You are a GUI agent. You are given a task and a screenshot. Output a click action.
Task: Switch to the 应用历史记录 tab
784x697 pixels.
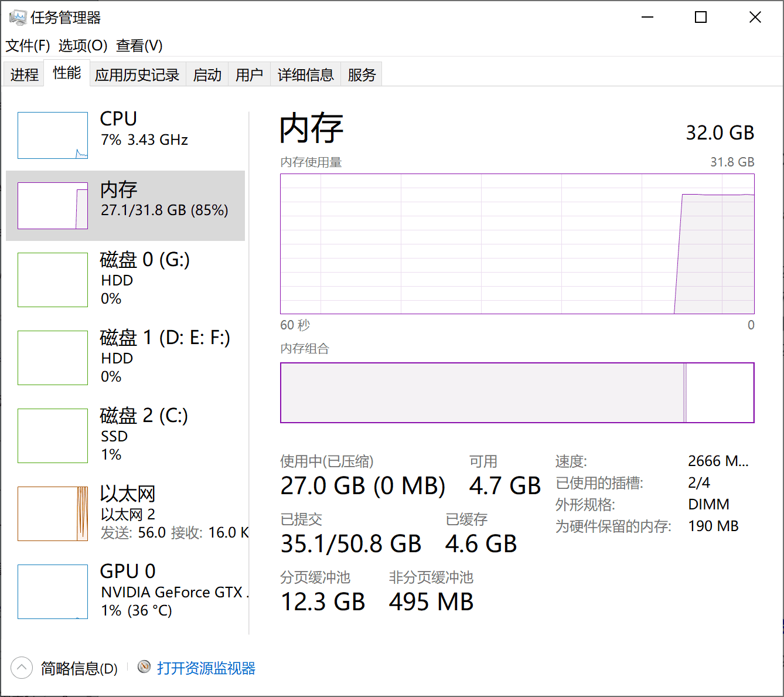click(137, 75)
